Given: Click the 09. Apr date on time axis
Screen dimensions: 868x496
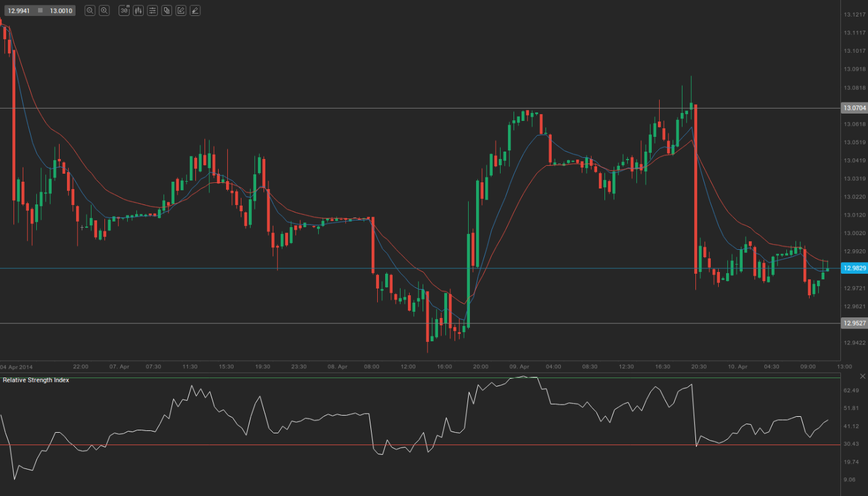Looking at the screenshot, I should coord(518,366).
